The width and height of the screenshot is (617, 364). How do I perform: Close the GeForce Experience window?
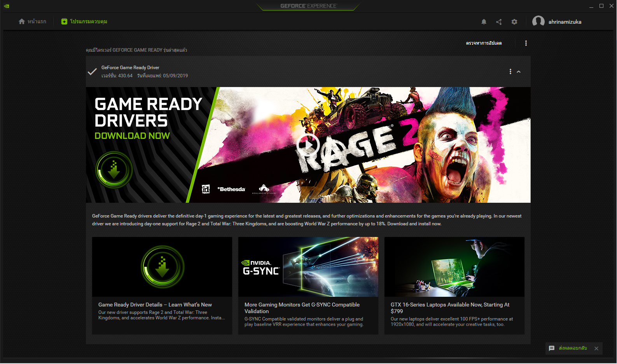[x=612, y=6]
